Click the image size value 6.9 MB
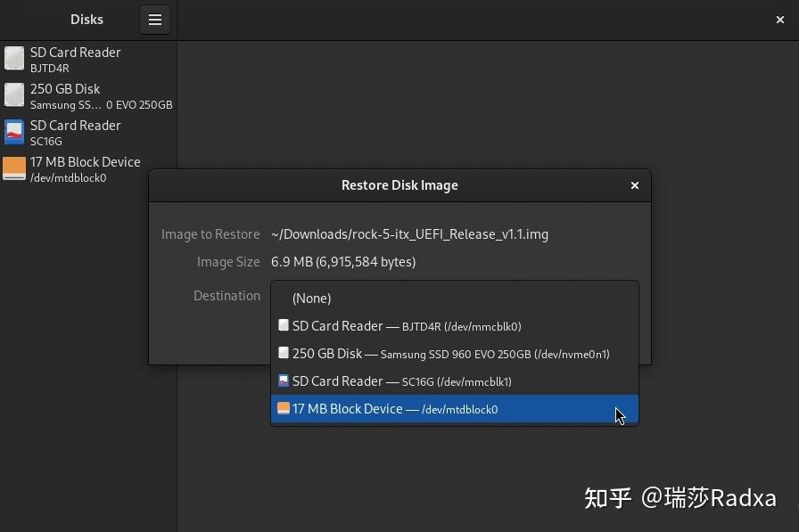Image resolution: width=799 pixels, height=532 pixels. pos(343,262)
